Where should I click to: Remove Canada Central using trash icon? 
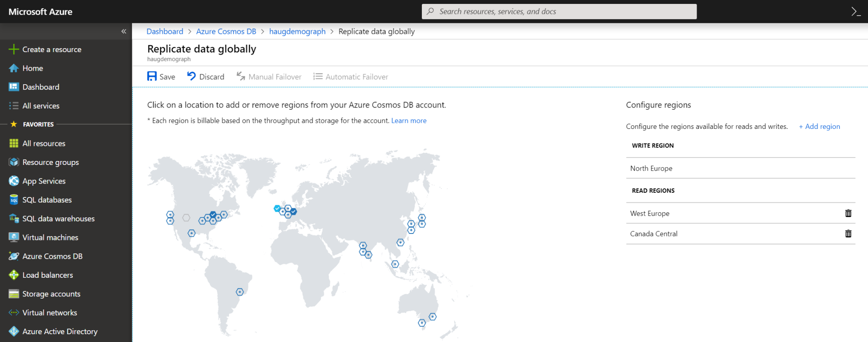point(848,233)
